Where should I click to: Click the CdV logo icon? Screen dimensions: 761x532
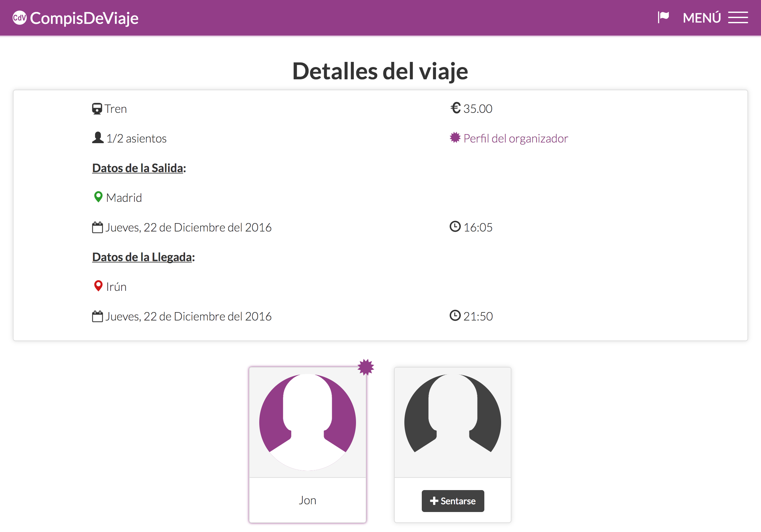coord(20,18)
